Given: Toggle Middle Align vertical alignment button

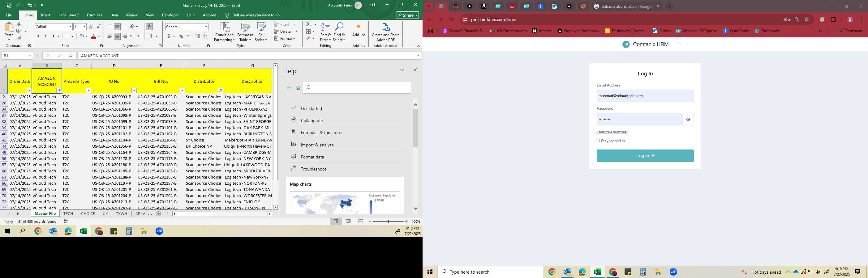Looking at the screenshot, I should 117,27.
